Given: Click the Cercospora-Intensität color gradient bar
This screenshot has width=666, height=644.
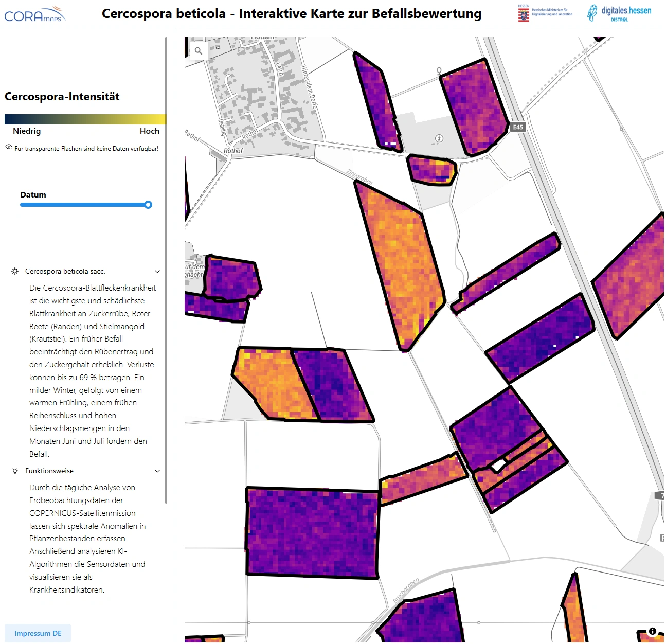Looking at the screenshot, I should [x=85, y=119].
